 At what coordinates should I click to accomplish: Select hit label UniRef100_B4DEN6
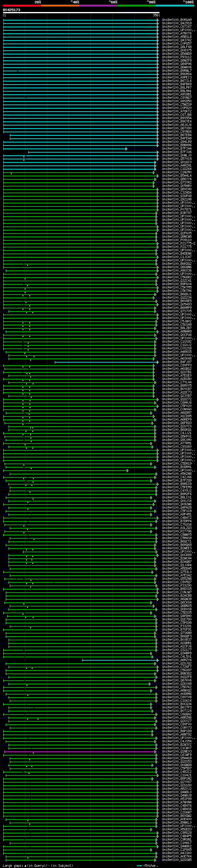[177, 253]
